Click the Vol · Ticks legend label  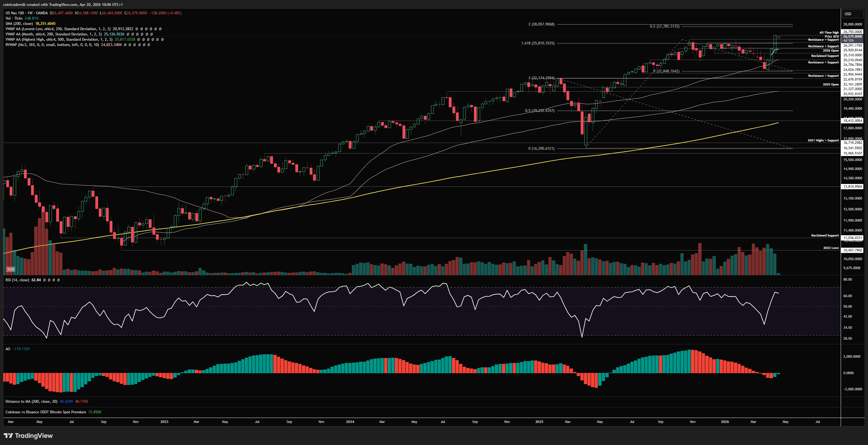pos(14,18)
